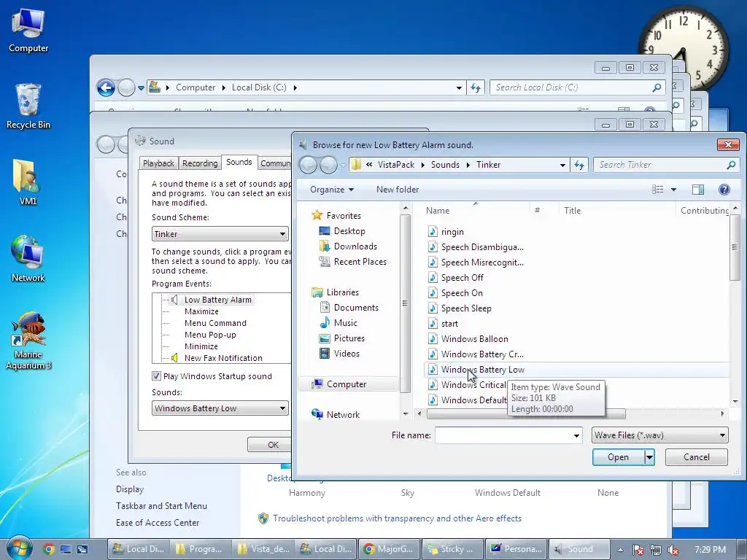Switch to the Sounds tab

click(x=239, y=162)
